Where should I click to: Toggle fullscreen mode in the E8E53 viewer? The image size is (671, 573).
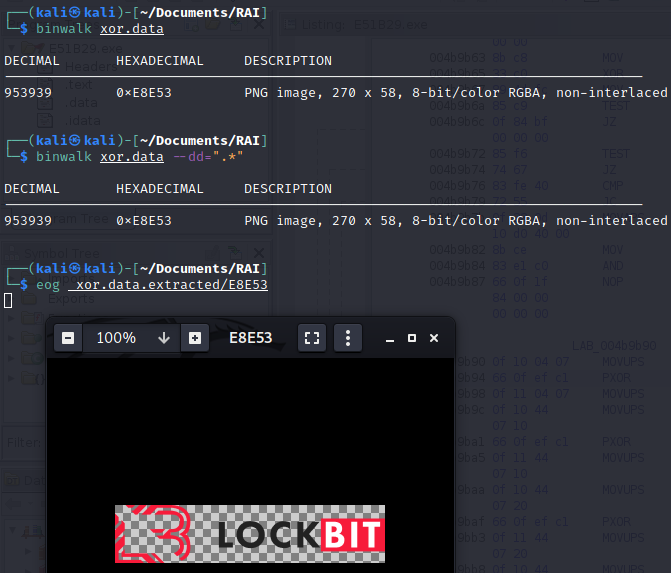point(312,338)
